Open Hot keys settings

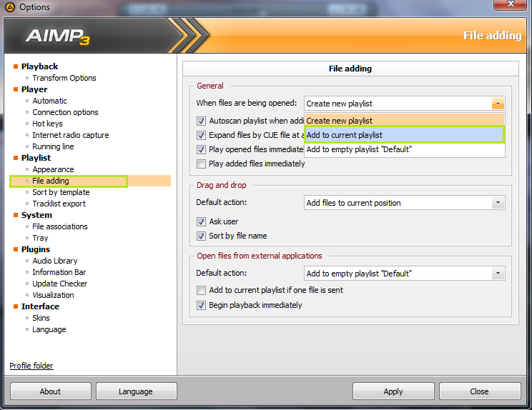[x=47, y=124]
